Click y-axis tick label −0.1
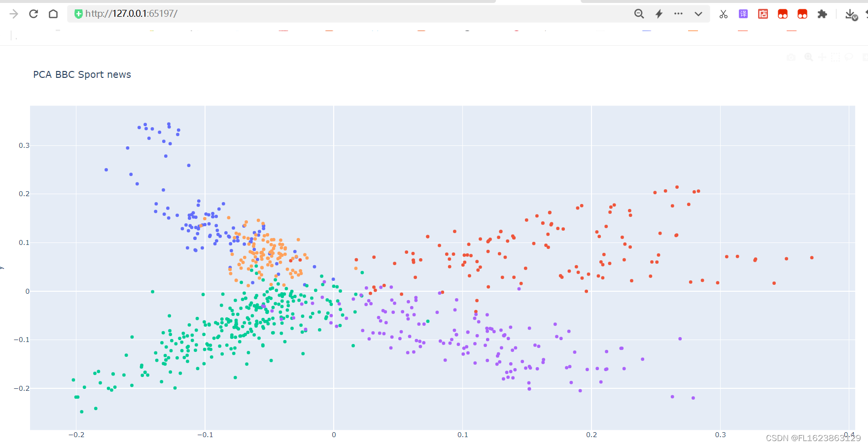This screenshot has width=868, height=446. pyautogui.click(x=22, y=340)
